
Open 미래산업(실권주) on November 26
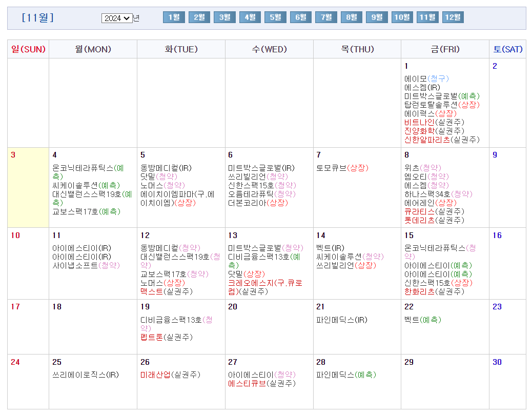point(170,375)
